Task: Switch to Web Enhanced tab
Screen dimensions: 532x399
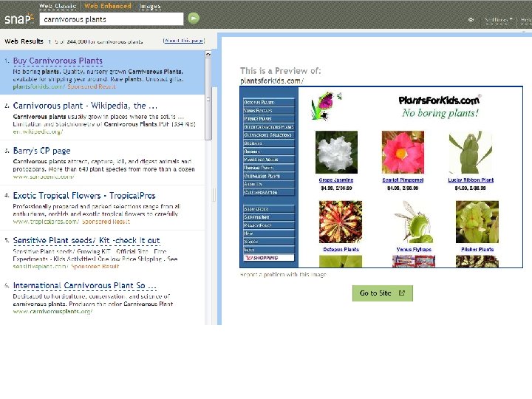Action: pos(108,6)
